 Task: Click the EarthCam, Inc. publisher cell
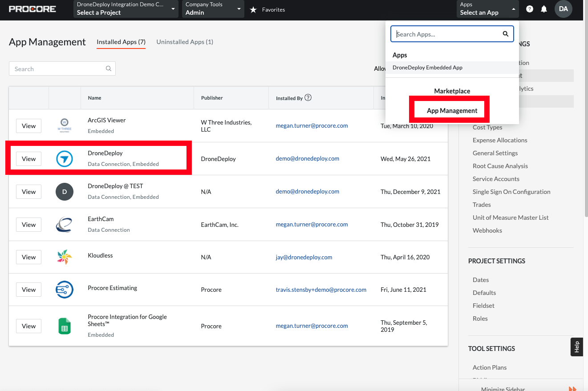pyautogui.click(x=220, y=225)
